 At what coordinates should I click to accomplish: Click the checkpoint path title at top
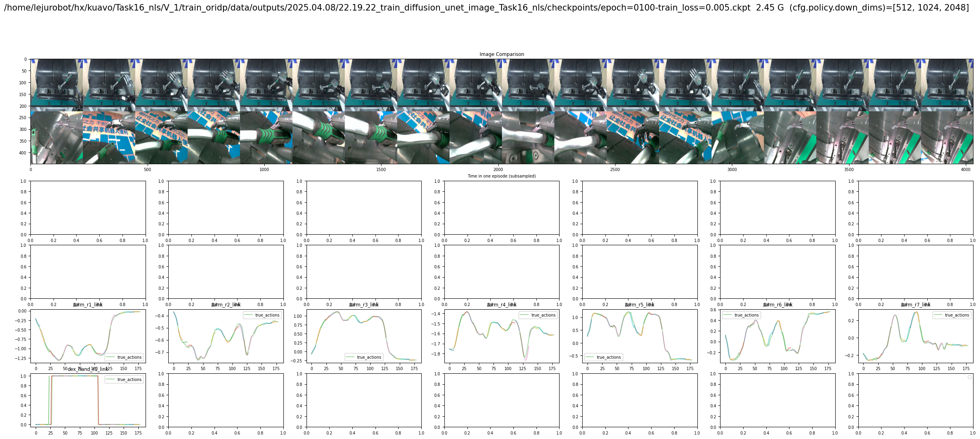[377, 8]
